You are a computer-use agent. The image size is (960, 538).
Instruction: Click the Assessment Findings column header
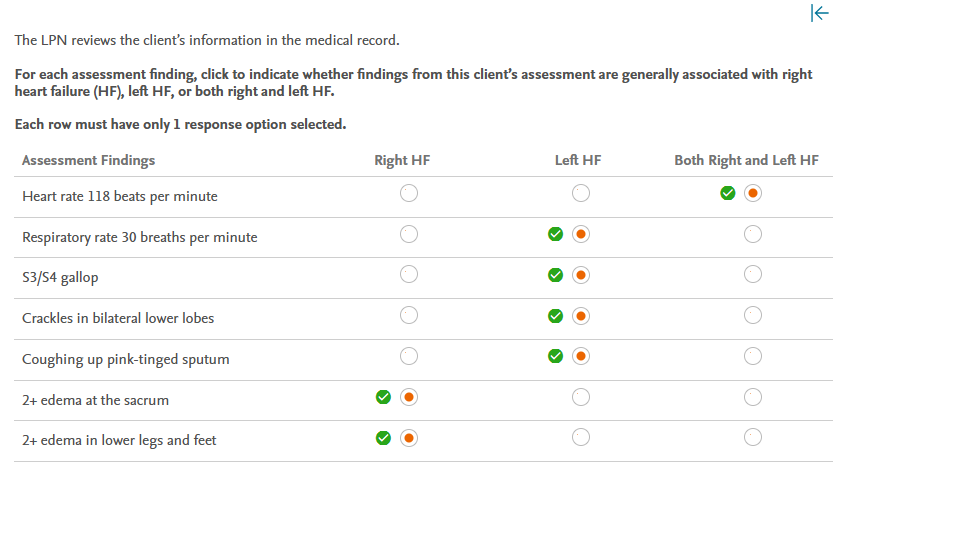[x=88, y=160]
